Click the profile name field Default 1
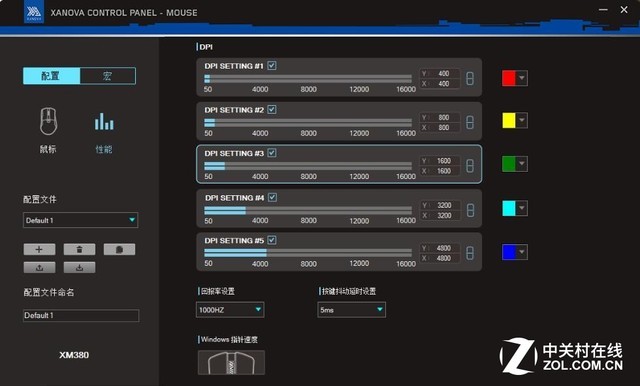This screenshot has width=640, height=386. pyautogui.click(x=81, y=315)
